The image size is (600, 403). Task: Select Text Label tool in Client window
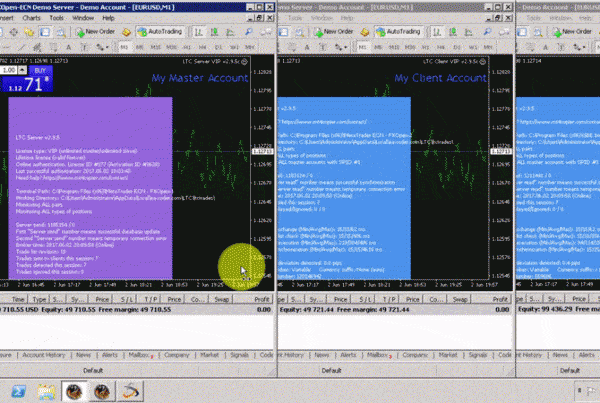(323, 47)
